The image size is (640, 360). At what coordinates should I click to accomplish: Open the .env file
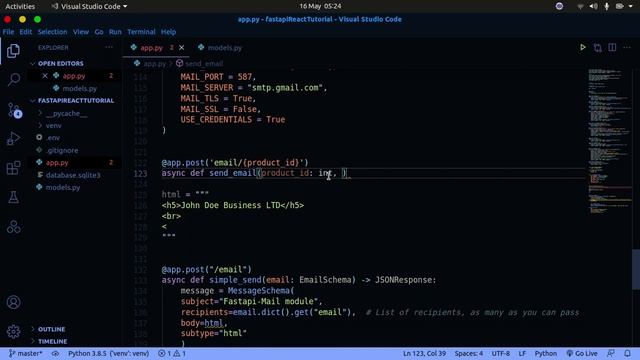pyautogui.click(x=53, y=138)
